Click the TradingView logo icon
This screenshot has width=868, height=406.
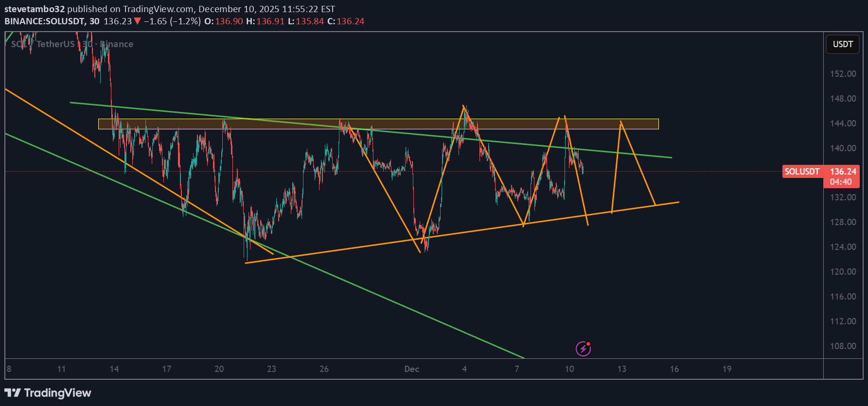13,393
